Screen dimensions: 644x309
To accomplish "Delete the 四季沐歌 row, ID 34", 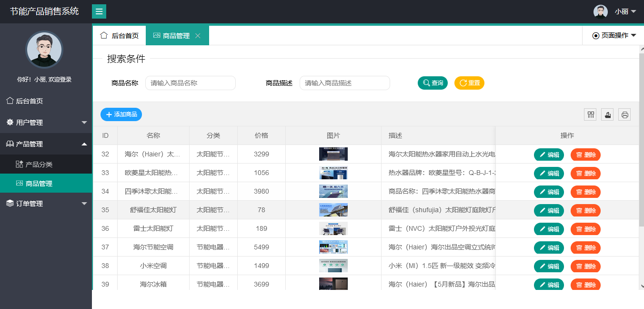I will coord(585,192).
